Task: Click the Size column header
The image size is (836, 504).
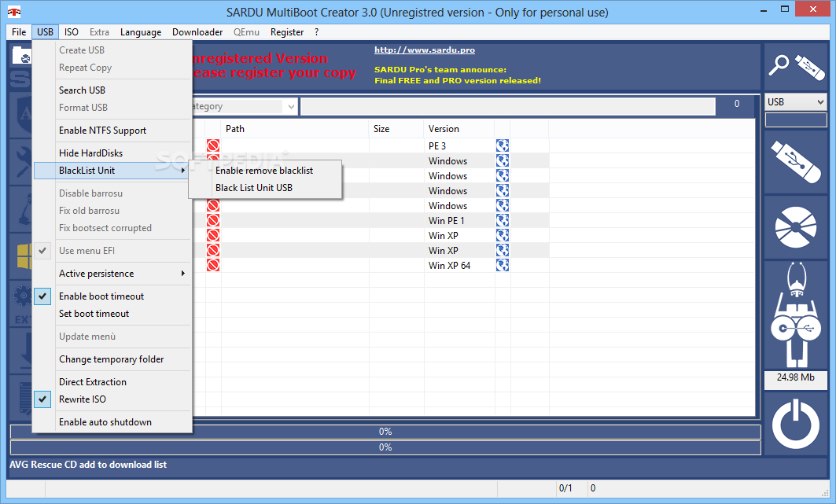Action: point(396,129)
